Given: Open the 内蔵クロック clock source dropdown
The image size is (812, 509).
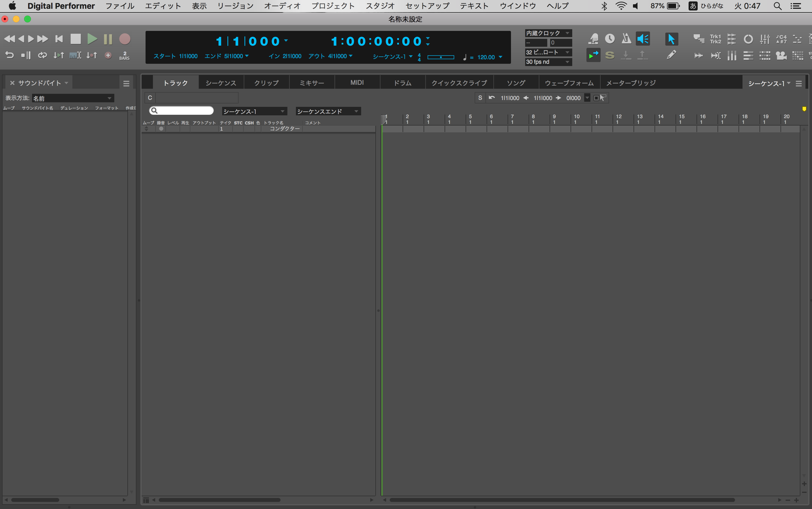Looking at the screenshot, I should [548, 33].
